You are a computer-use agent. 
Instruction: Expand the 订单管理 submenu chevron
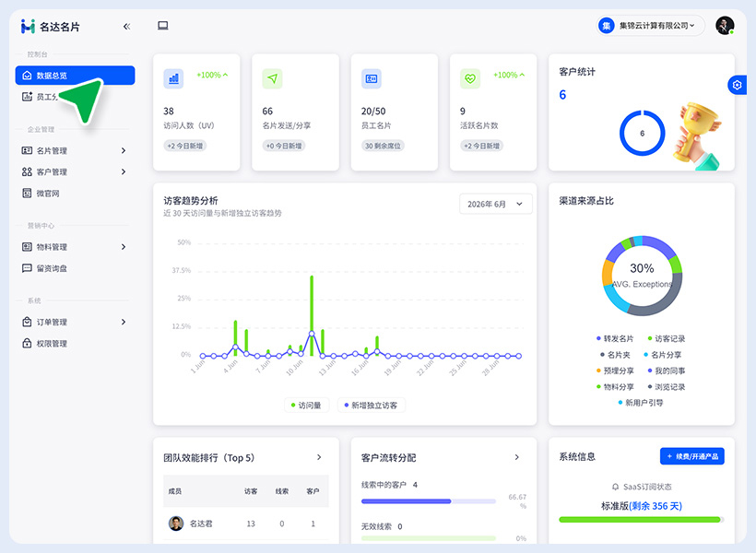point(124,322)
